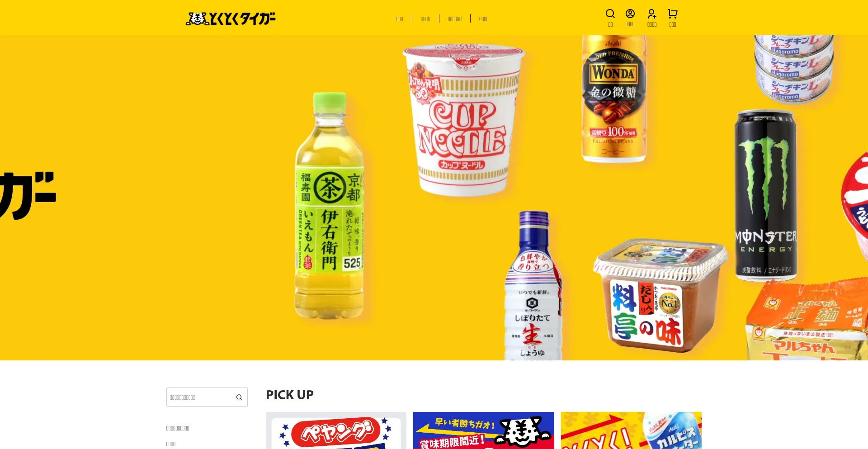This screenshot has height=449, width=868.
Task: Open the red Peyoung pick-up banner
Action: [336, 430]
